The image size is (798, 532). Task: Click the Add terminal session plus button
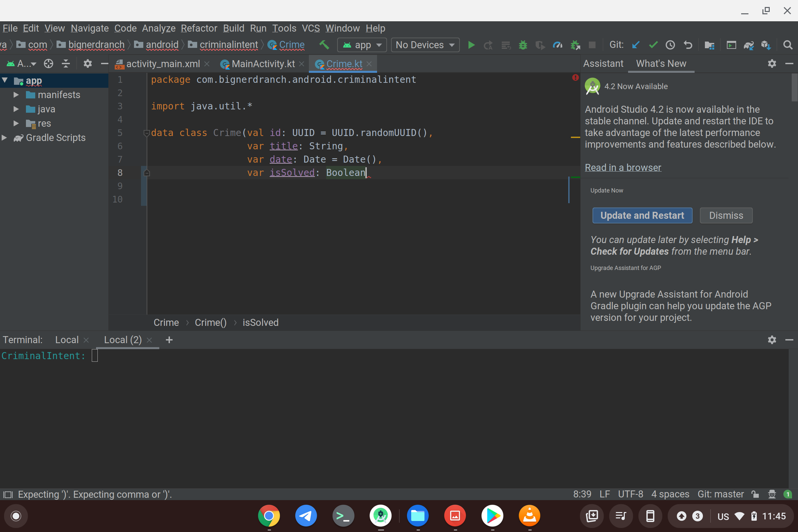pyautogui.click(x=168, y=339)
